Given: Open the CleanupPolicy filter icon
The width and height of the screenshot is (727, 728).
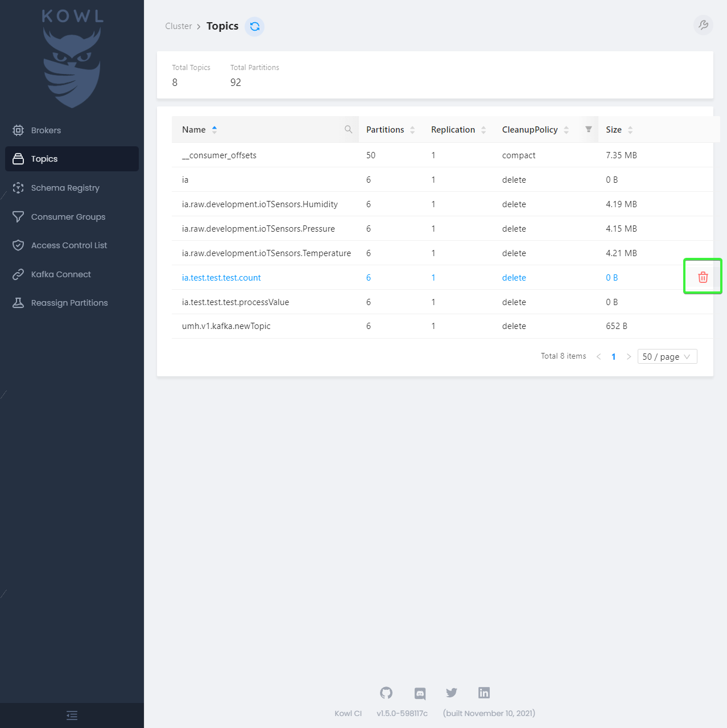Looking at the screenshot, I should click(x=588, y=130).
